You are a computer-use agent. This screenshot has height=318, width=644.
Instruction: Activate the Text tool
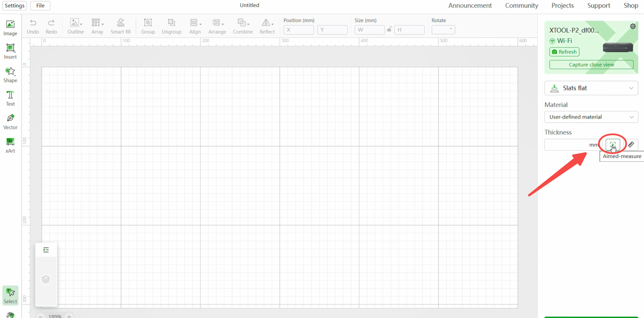(10, 98)
